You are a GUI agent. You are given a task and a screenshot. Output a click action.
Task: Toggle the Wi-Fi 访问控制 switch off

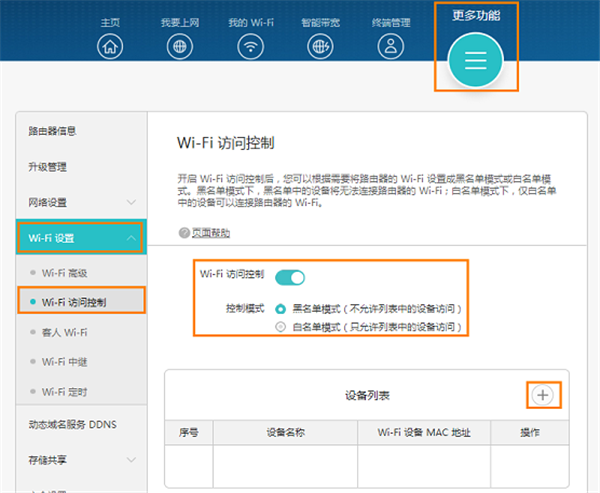point(289,276)
